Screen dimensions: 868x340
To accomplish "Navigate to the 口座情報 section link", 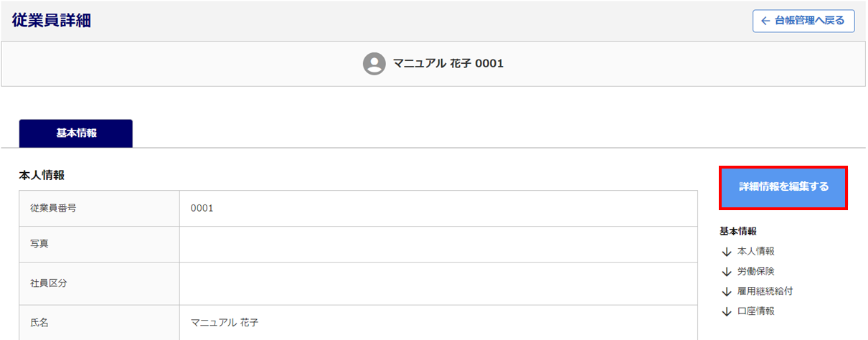I will (755, 311).
